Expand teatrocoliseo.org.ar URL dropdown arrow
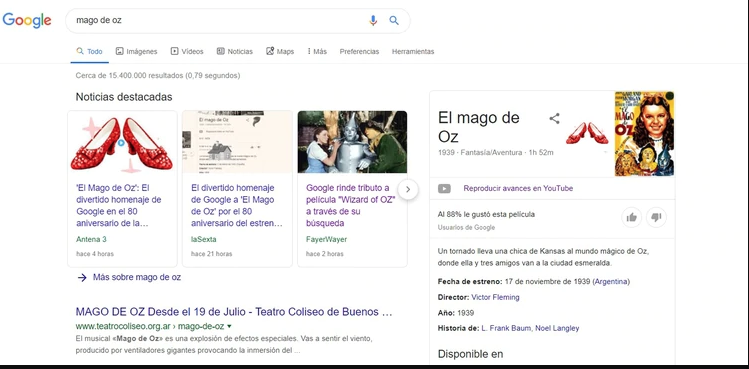The width and height of the screenshot is (749, 369). point(229,326)
